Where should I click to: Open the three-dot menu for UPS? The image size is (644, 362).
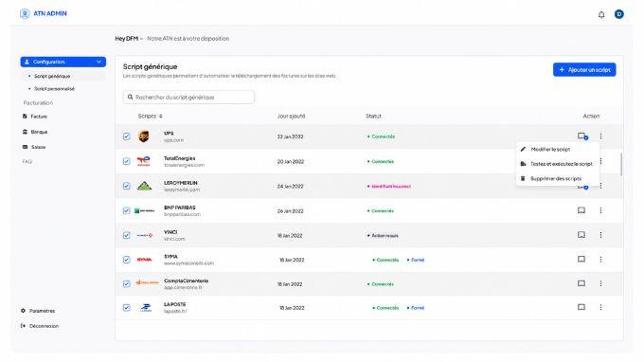[x=600, y=136]
